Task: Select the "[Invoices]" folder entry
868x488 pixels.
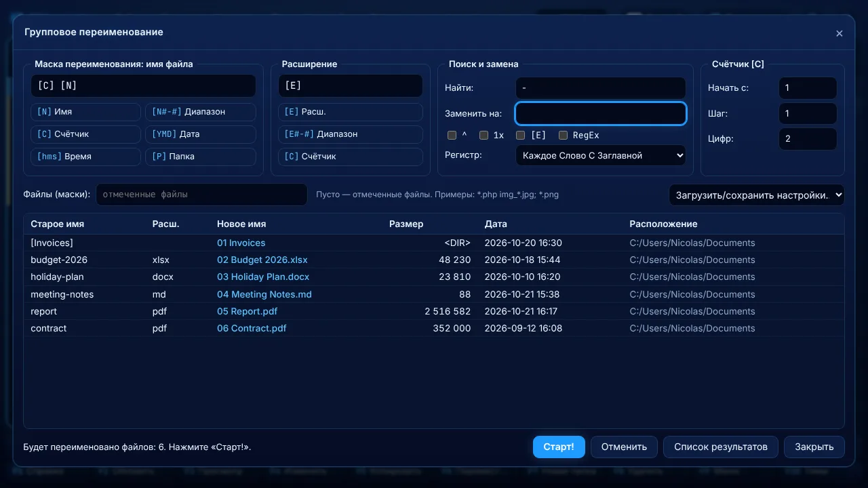Action: 52,243
